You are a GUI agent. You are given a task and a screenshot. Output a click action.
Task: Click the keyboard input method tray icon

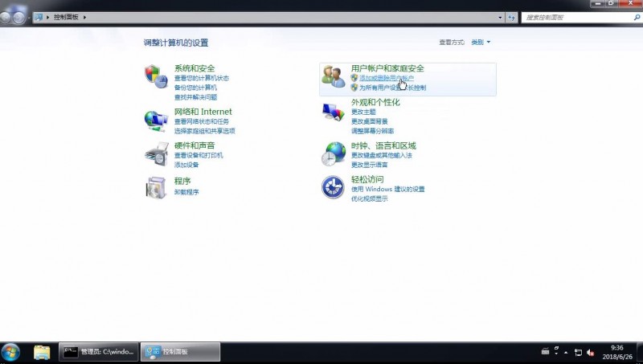545,351
